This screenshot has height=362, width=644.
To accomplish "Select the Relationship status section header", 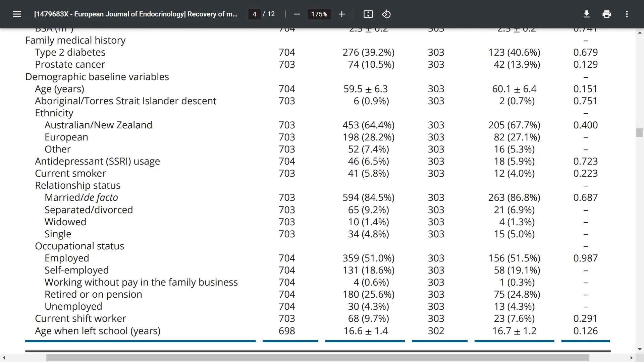I will click(78, 185).
